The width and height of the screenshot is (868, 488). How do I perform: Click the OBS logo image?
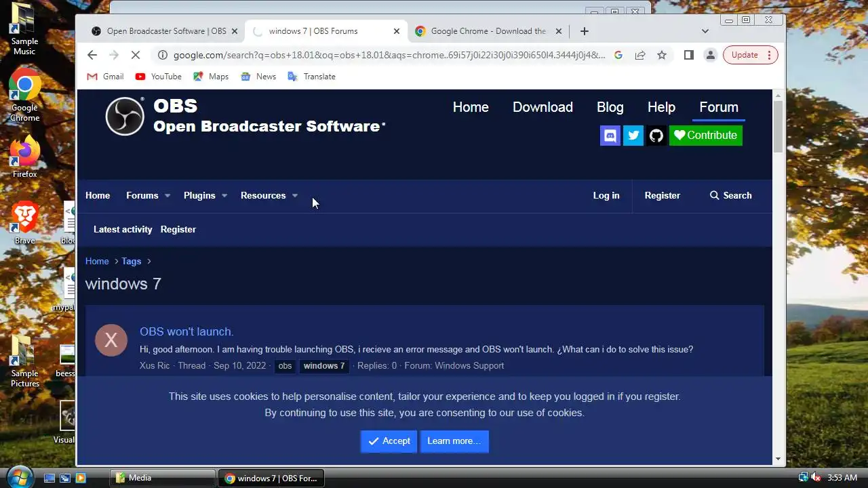click(x=125, y=116)
